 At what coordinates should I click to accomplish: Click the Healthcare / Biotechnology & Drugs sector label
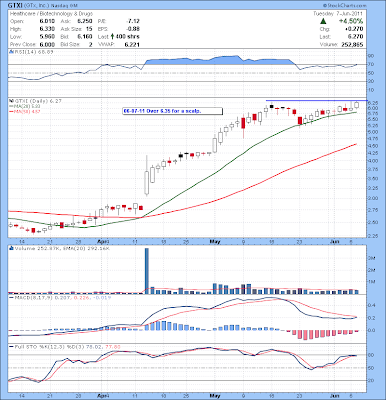pos(51,14)
